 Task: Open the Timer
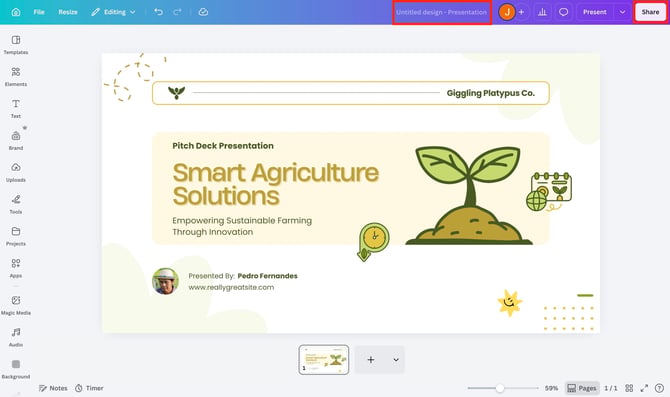click(x=89, y=388)
